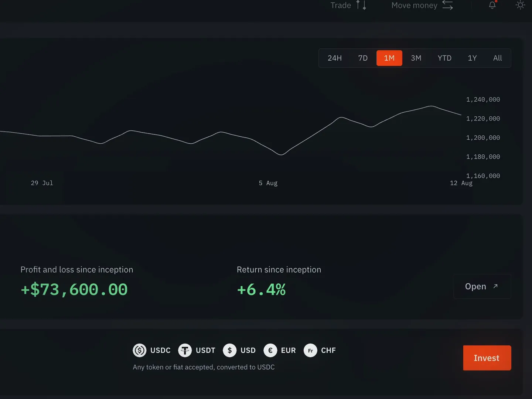The image size is (532, 399).
Task: Select the USD dollar icon
Action: coord(230,350)
